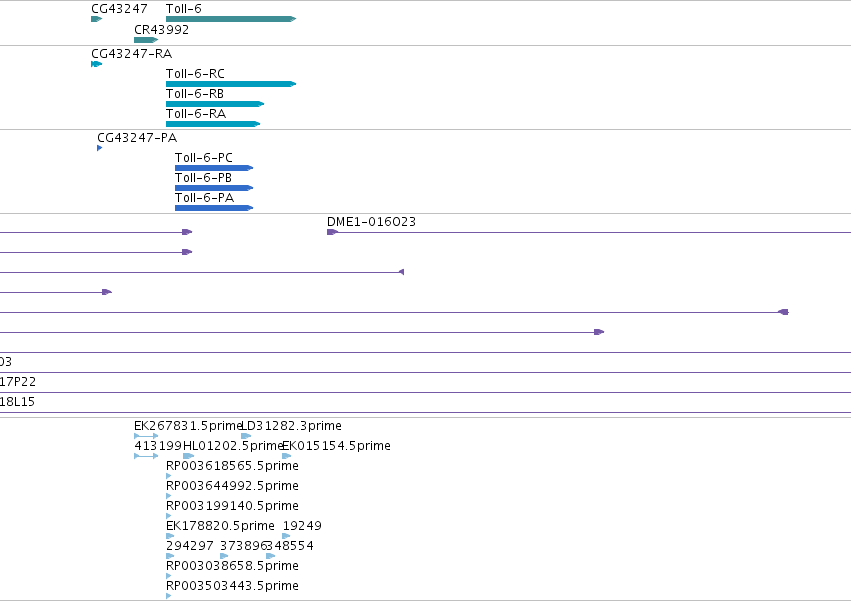Select the RP003199140.5prime EST marker
The height and width of the screenshot is (601, 851).
point(169,516)
